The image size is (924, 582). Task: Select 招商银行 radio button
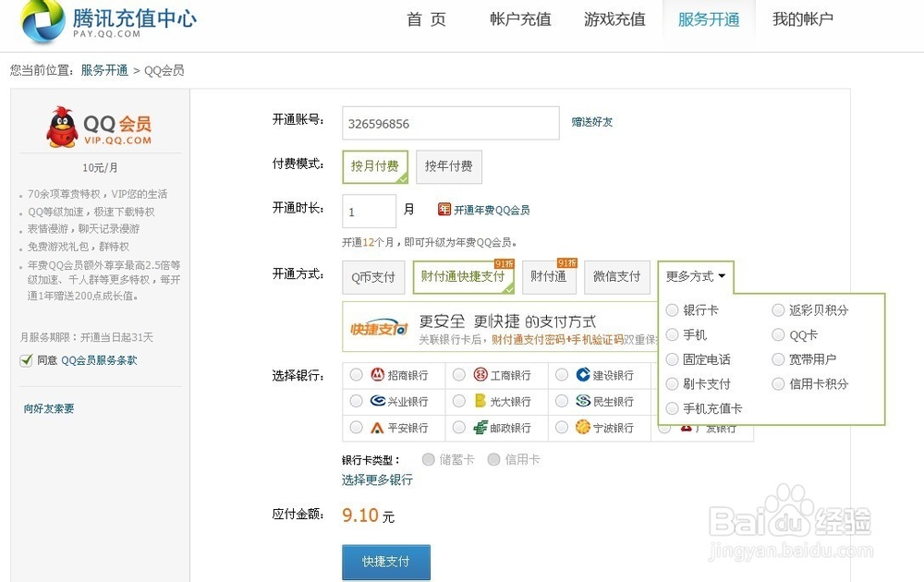point(356,375)
